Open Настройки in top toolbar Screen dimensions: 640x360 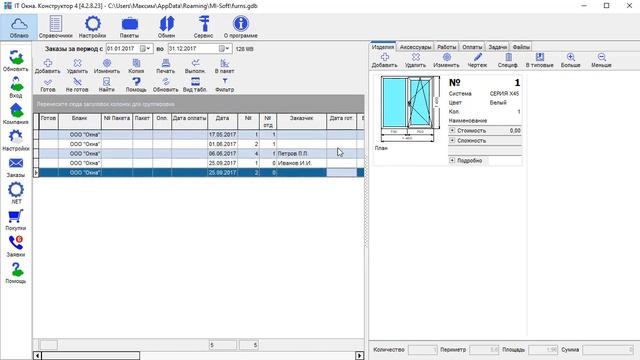92,27
